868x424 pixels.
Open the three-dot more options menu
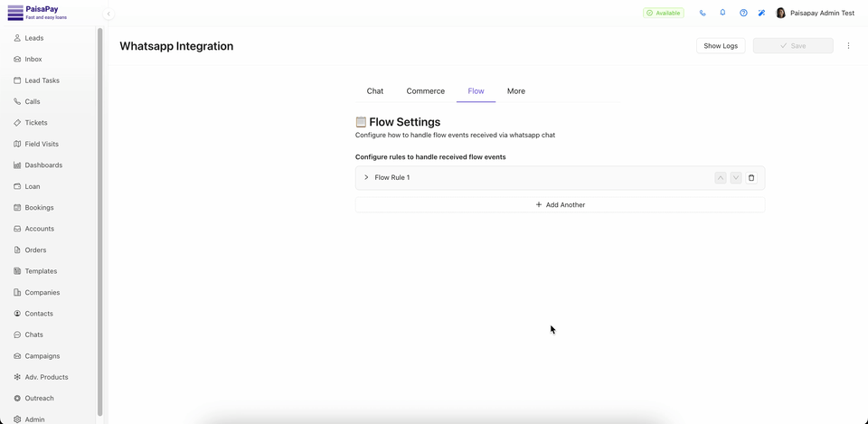click(848, 46)
